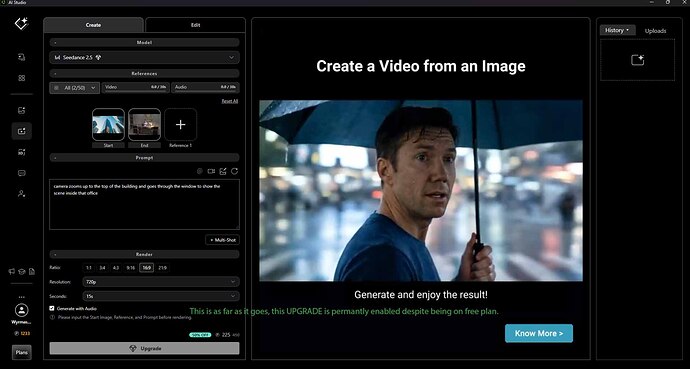Click the Wyrmen username label
Screen dimensions: 690x369
click(21, 322)
